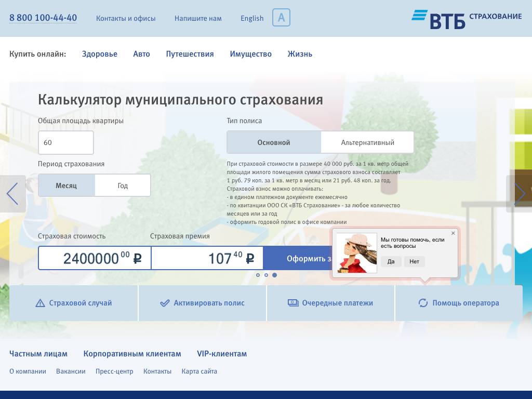
Task: Close the chat helper popup
Action: click(453, 233)
